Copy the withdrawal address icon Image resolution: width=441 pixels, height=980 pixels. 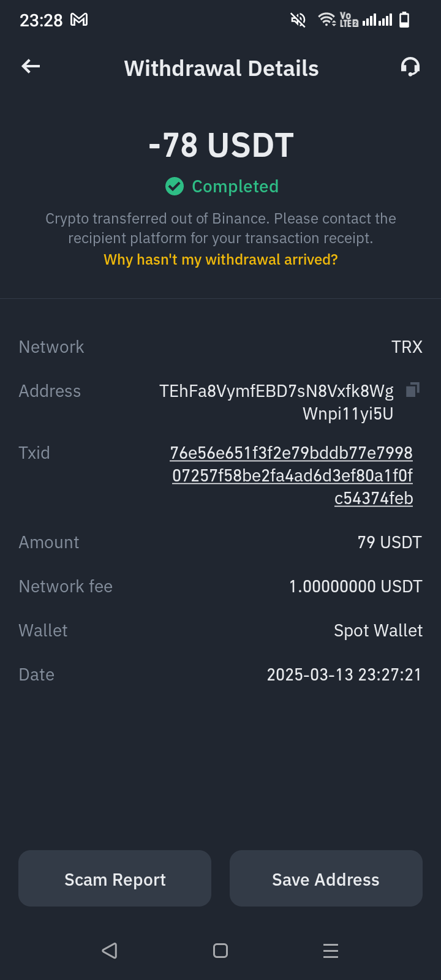point(413,390)
